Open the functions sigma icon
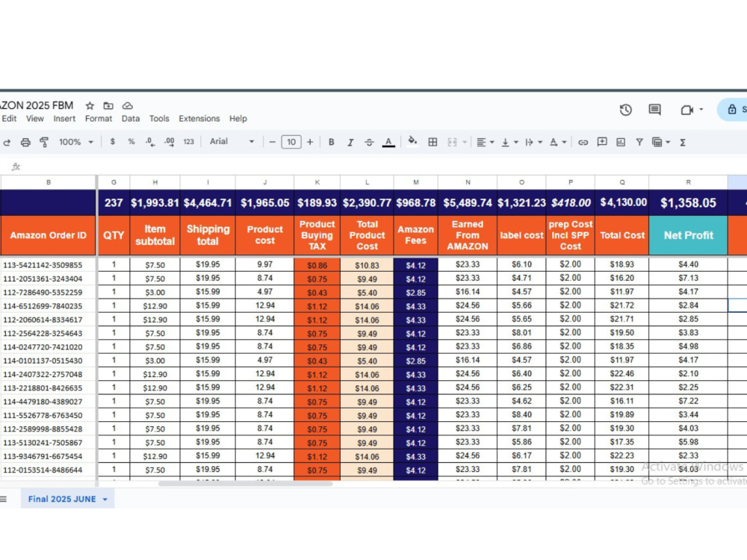The width and height of the screenshot is (747, 560). point(682,142)
